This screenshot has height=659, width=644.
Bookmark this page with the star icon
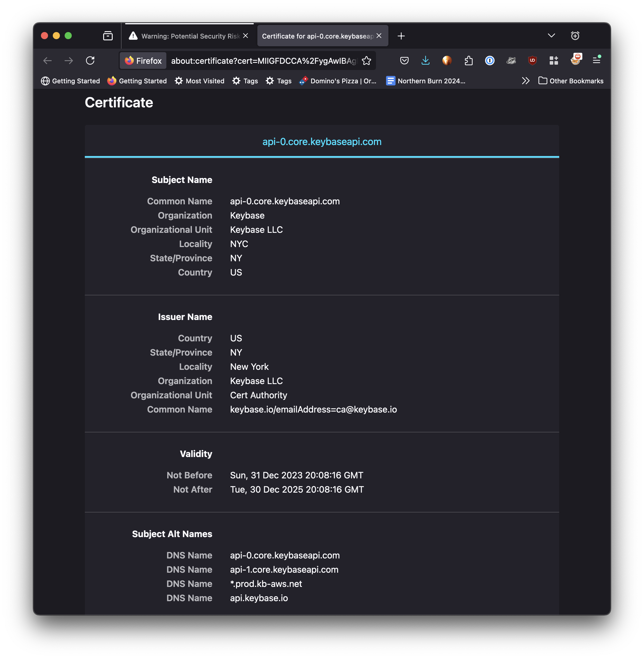click(366, 61)
